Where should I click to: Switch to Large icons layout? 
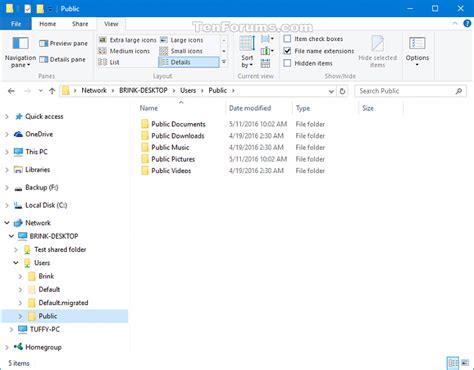pyautogui.click(x=181, y=40)
